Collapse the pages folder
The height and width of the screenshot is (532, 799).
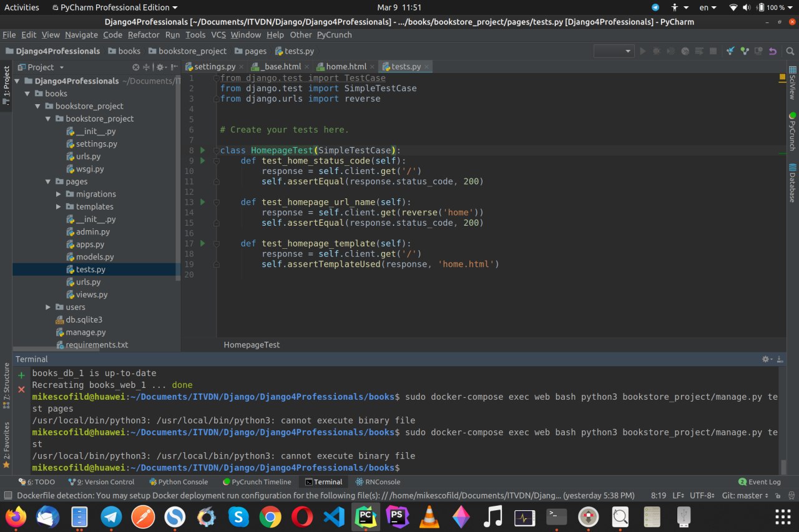pos(48,181)
